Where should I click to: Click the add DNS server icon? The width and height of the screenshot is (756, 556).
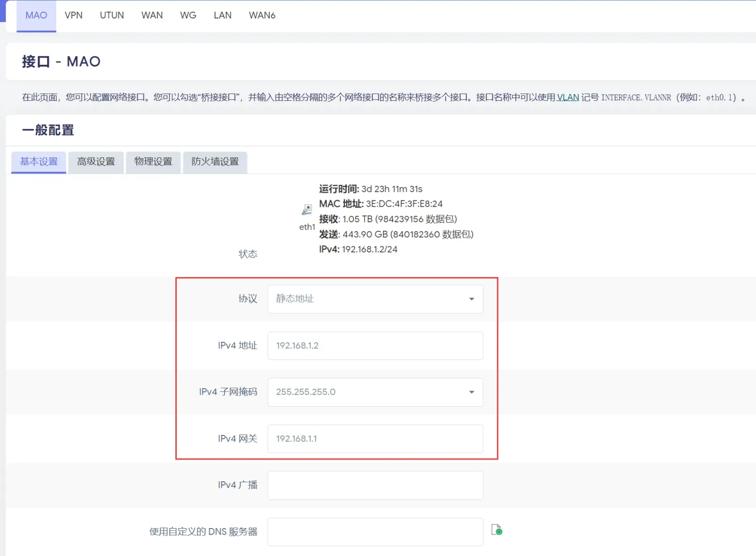497,530
